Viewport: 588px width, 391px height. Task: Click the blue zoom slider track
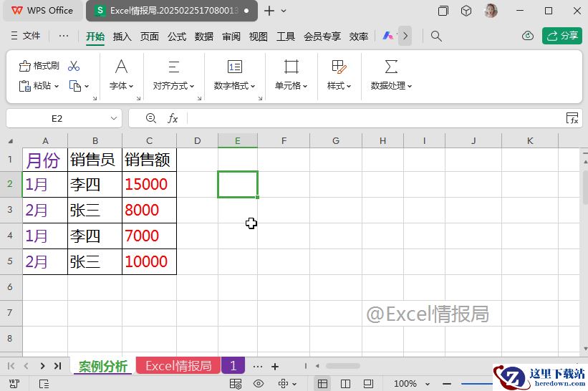tap(477, 384)
